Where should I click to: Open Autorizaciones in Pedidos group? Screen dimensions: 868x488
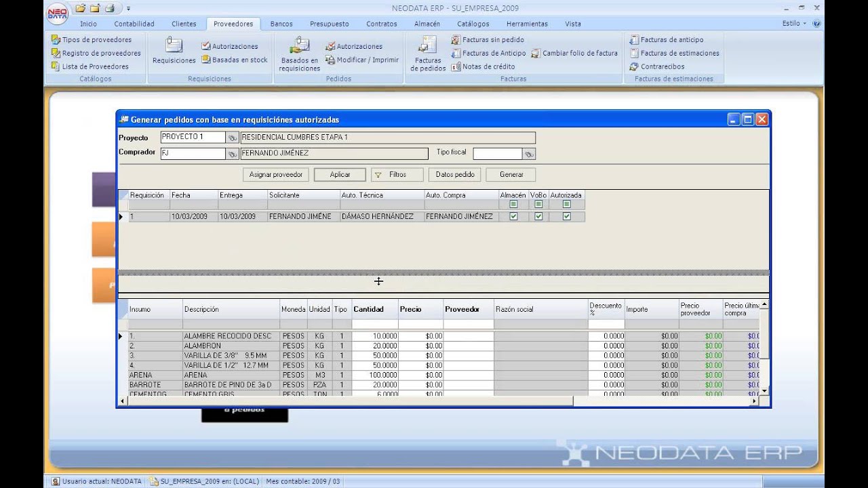click(354, 46)
